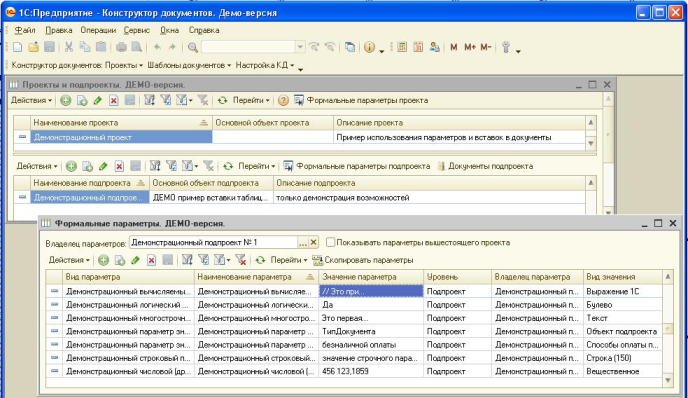The width and height of the screenshot is (688, 398).
Task: Clear the Владелец параметров field with X
Action: (x=313, y=243)
